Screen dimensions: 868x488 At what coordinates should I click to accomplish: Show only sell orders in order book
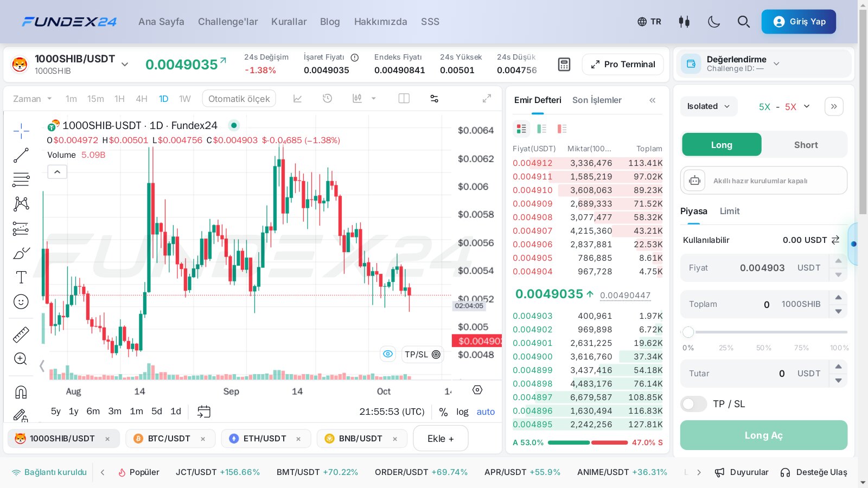[562, 129]
